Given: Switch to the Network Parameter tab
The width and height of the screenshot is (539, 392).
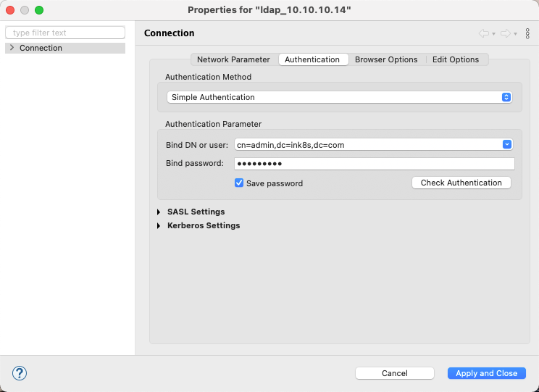Looking at the screenshot, I should coord(233,59).
